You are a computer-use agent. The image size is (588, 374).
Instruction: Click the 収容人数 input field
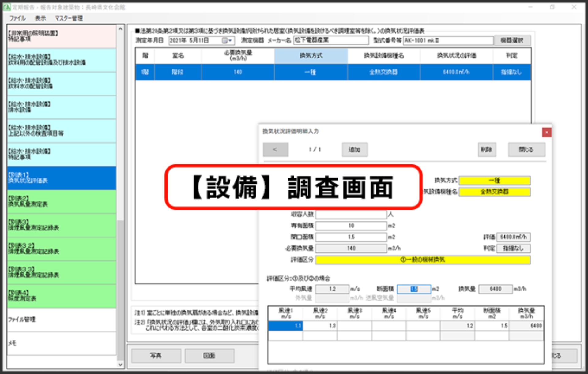(x=351, y=215)
